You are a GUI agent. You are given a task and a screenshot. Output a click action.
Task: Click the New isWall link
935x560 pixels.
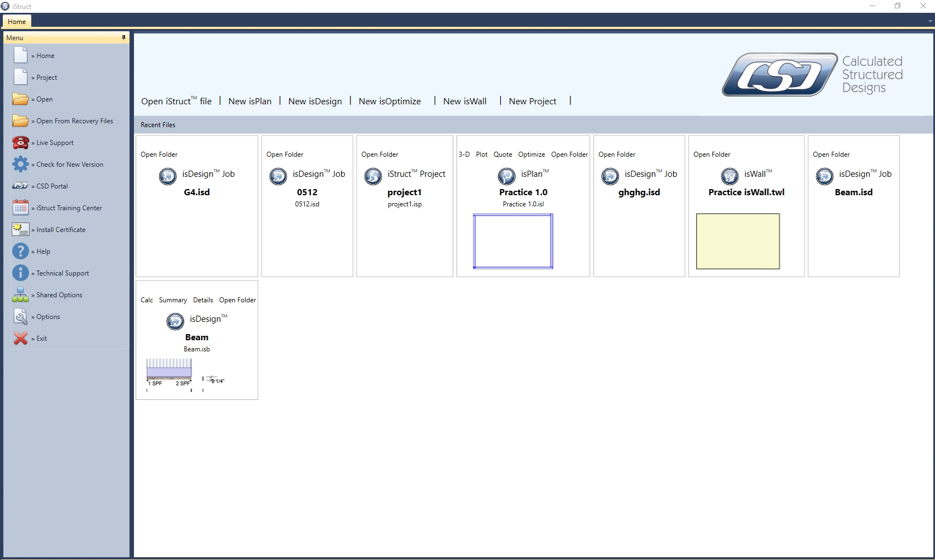point(464,102)
